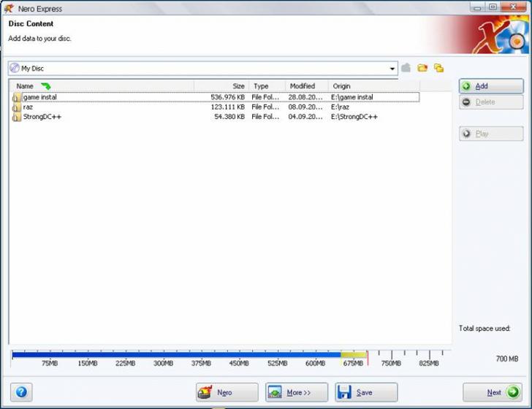The height and width of the screenshot is (409, 532).
Task: Sort by the Modified column header
Action: pyautogui.click(x=306, y=86)
